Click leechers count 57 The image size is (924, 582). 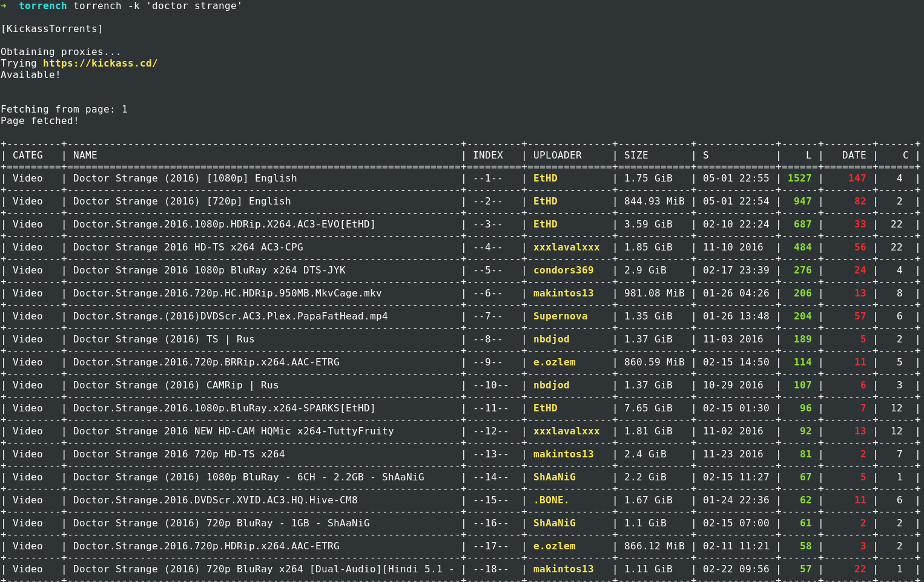click(860, 316)
